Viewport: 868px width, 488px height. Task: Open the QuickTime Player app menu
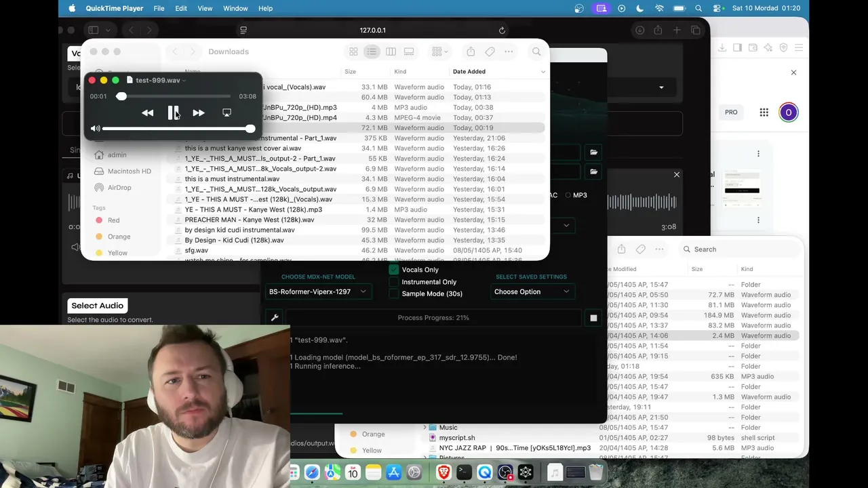(x=115, y=8)
